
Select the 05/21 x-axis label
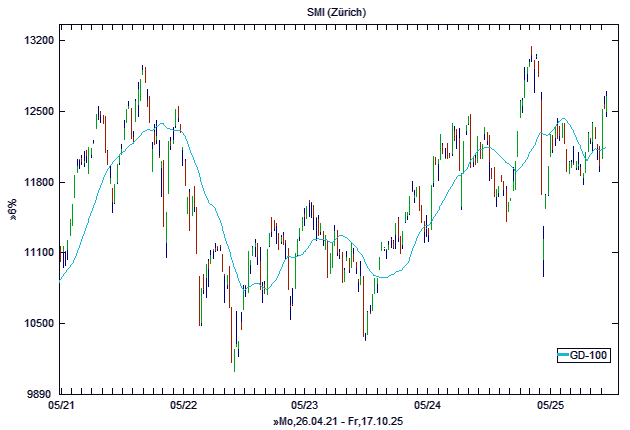coord(61,406)
